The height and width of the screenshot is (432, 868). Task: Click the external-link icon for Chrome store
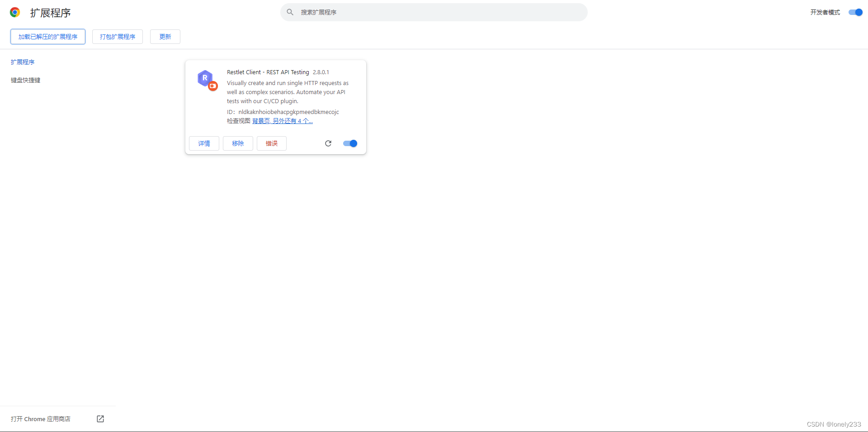100,419
